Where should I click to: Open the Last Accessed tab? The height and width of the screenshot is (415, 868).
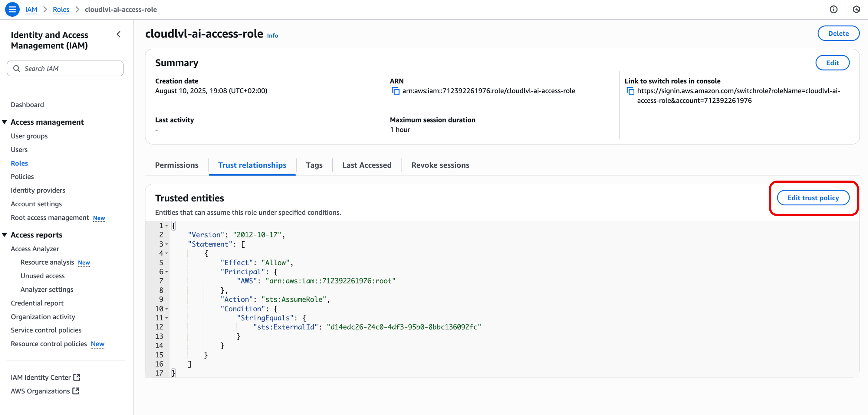(x=367, y=165)
